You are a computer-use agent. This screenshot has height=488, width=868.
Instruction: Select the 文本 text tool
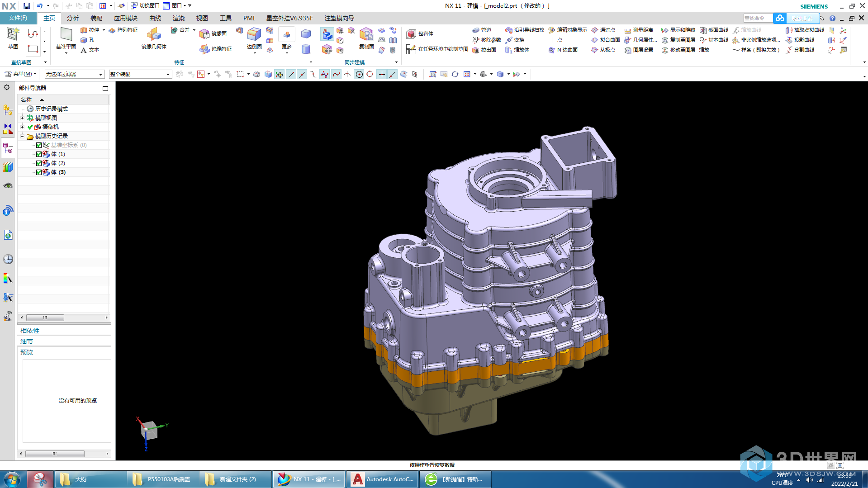pyautogui.click(x=90, y=50)
